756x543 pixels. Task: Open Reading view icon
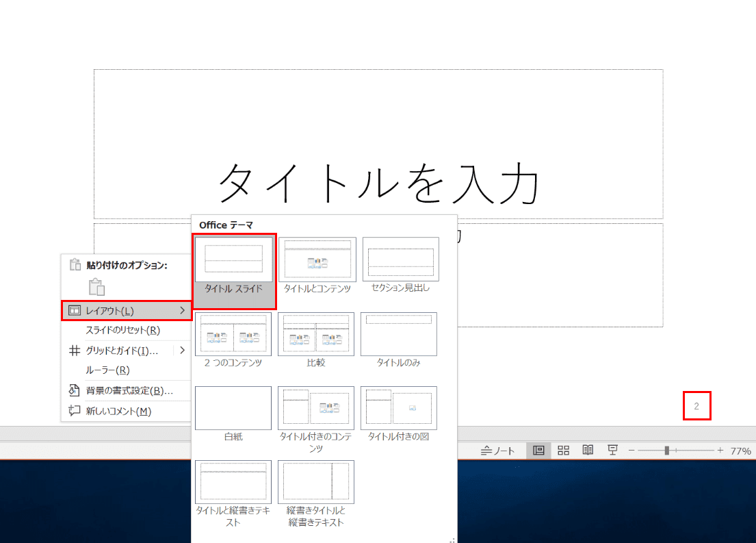(588, 451)
